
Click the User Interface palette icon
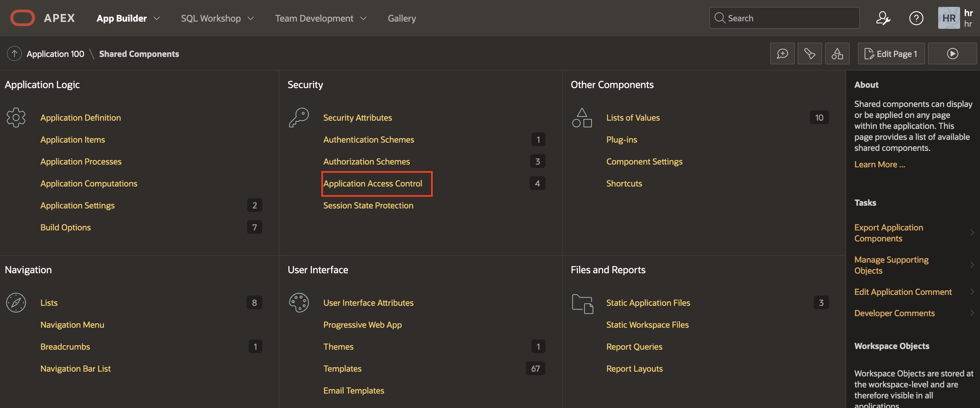tap(299, 302)
